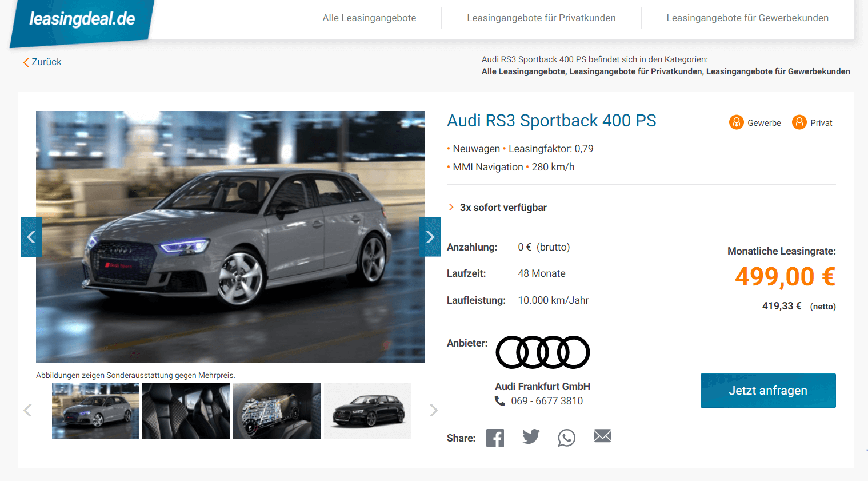This screenshot has height=481, width=868.
Task: Click Jetzt anfragen button
Action: [x=768, y=391]
